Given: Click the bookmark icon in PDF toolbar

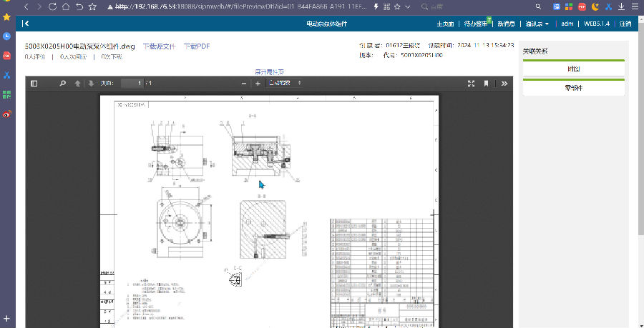Looking at the screenshot, I should point(487,84).
